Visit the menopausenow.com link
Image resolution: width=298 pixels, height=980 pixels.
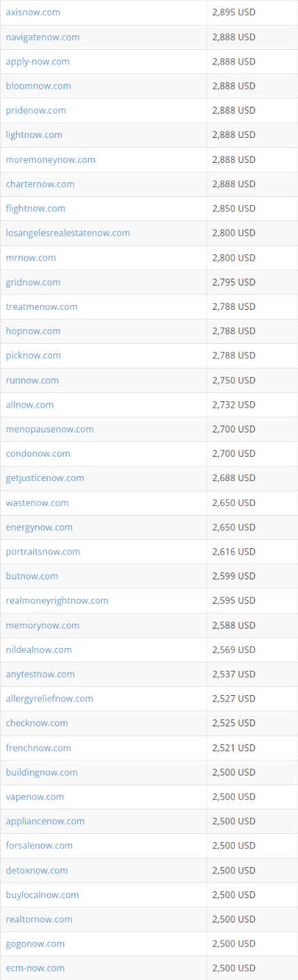pos(49,429)
